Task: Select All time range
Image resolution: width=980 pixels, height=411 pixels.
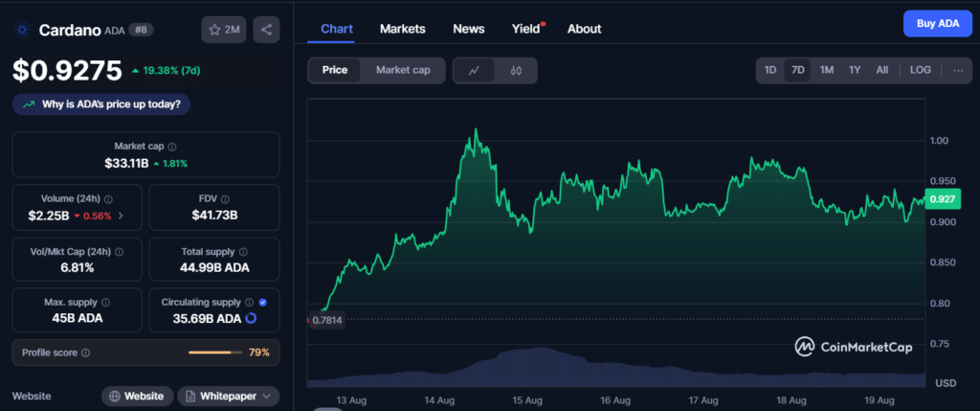Action: pyautogui.click(x=881, y=70)
